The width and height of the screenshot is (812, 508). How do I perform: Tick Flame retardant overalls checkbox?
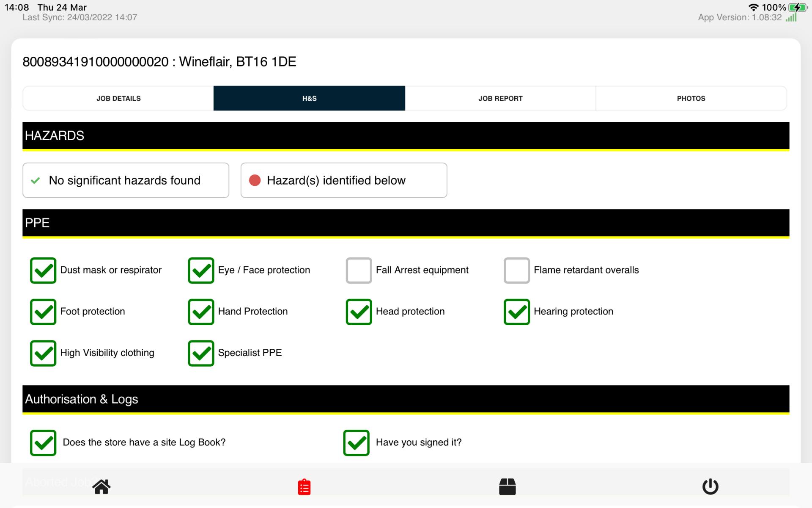coord(516,271)
